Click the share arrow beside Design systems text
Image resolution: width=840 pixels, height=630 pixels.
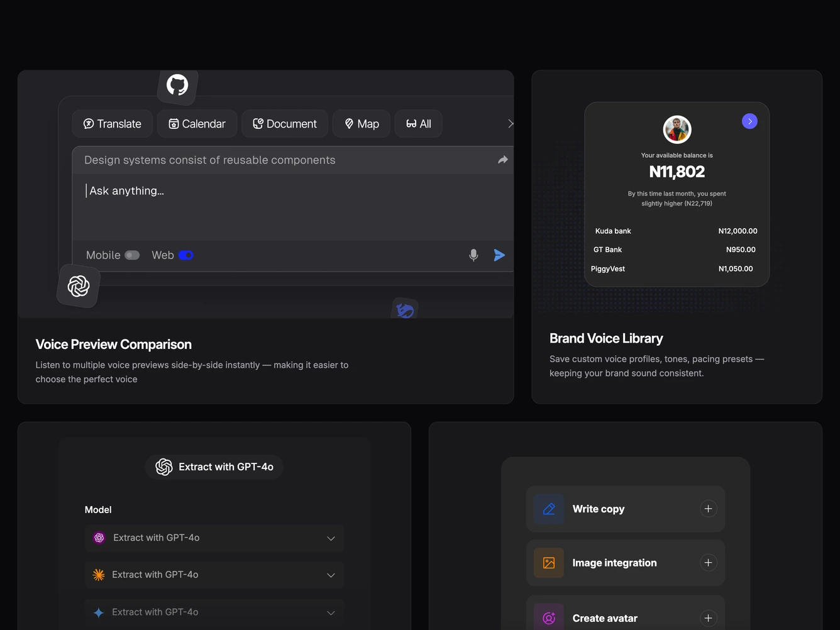pos(503,160)
